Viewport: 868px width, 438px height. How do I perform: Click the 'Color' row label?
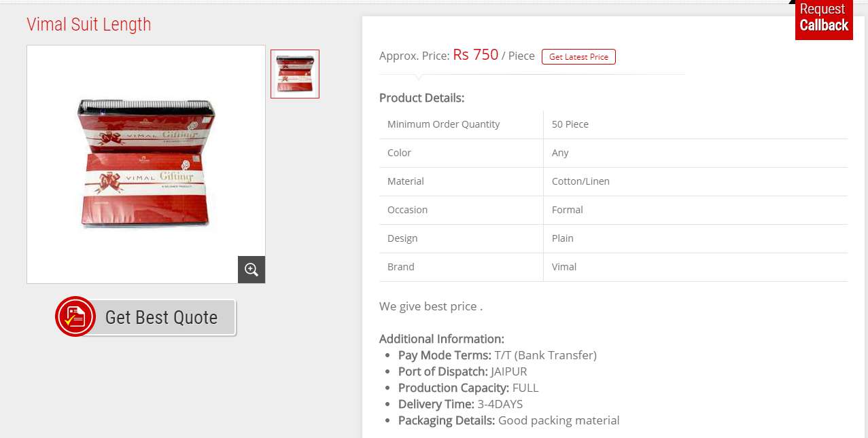[399, 153]
